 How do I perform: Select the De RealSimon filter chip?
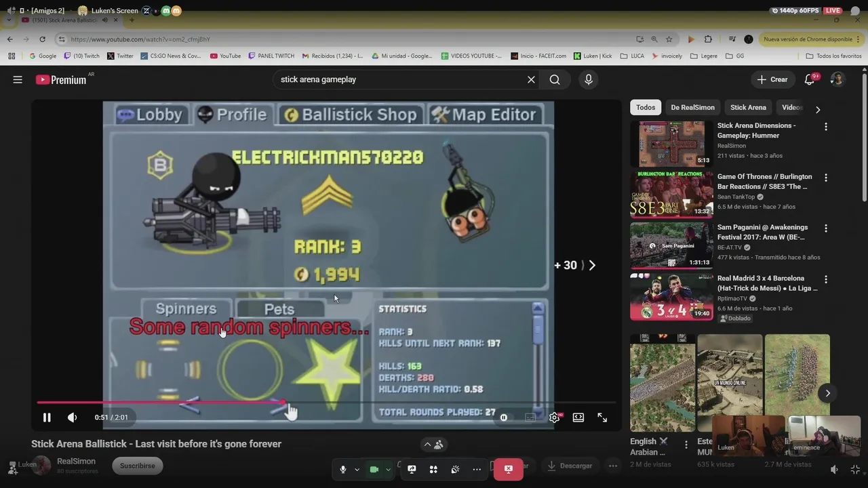click(692, 107)
